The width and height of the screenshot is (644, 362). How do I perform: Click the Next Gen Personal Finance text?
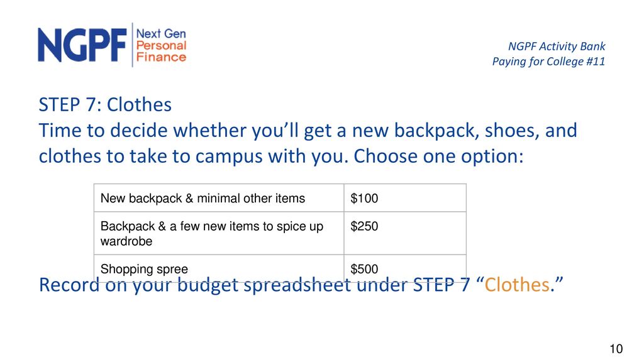(x=161, y=45)
